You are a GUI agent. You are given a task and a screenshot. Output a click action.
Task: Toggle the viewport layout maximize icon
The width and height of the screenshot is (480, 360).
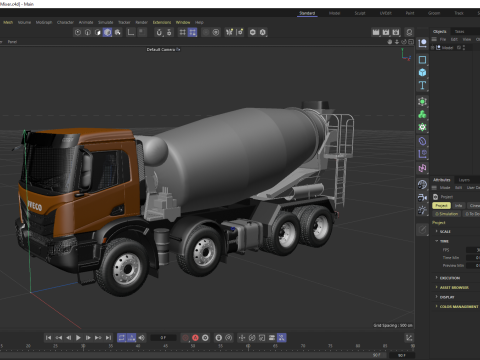411,42
